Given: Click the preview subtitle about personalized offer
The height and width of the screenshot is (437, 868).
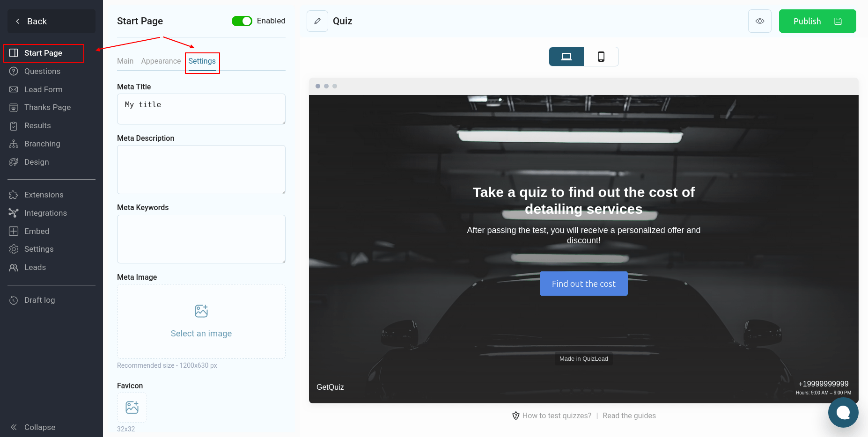Looking at the screenshot, I should (584, 235).
